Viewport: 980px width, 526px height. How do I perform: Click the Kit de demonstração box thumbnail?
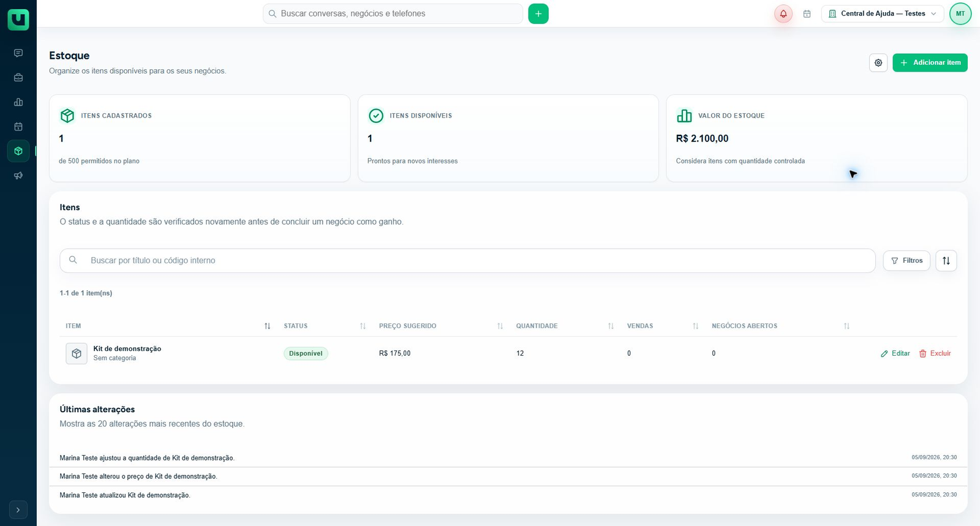77,353
